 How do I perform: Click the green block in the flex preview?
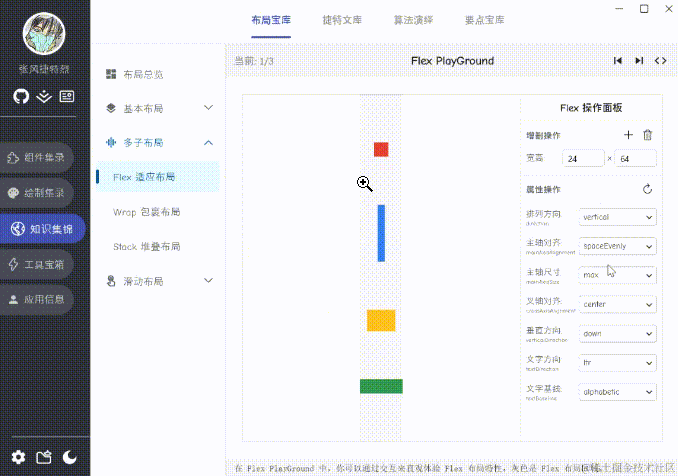pos(381,386)
